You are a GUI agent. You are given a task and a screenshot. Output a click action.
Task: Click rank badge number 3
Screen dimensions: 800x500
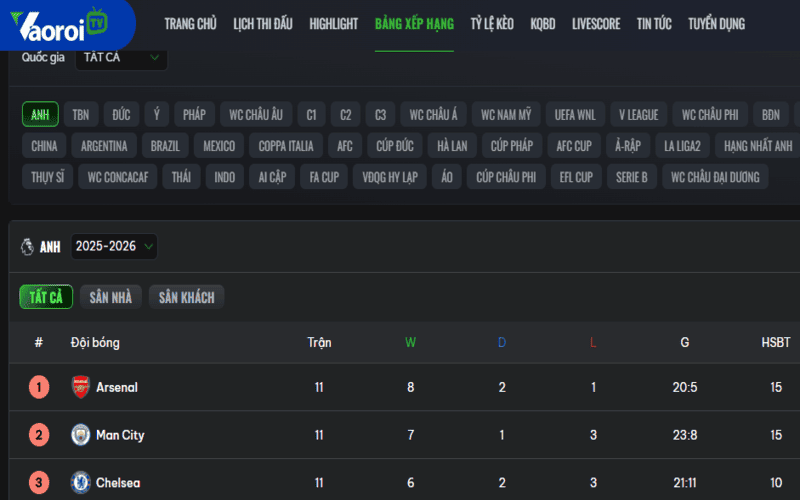pos(39,483)
